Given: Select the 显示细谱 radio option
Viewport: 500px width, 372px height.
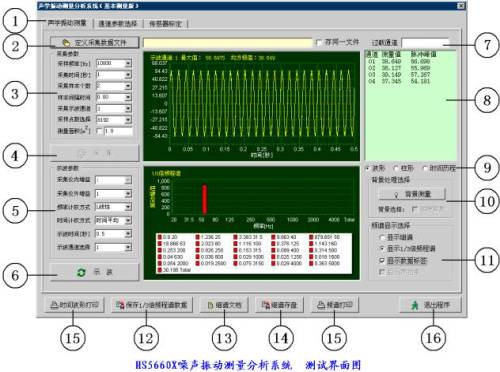Looking at the screenshot, I should (382, 237).
